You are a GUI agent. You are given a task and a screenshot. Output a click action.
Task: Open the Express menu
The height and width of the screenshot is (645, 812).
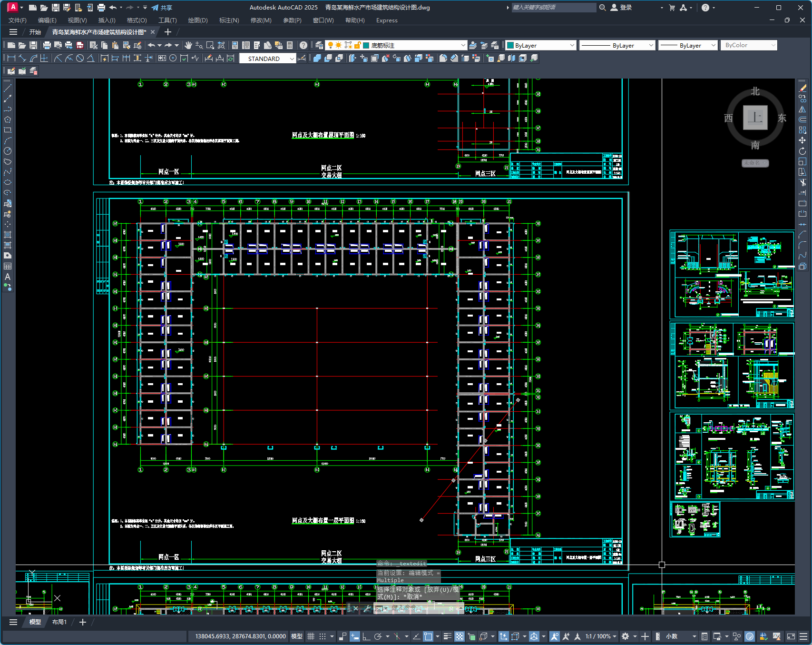pyautogui.click(x=387, y=20)
